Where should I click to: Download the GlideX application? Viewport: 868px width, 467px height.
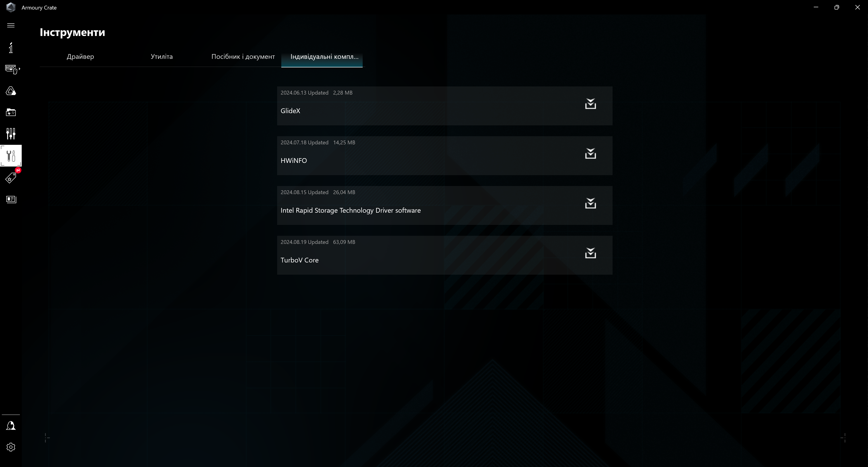(x=591, y=104)
